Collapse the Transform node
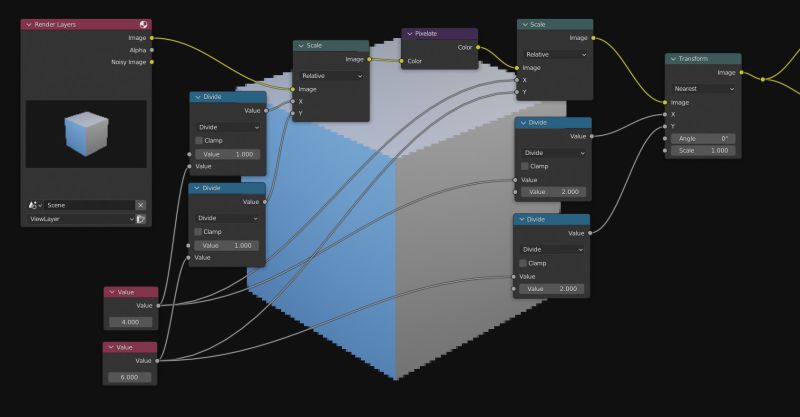The width and height of the screenshot is (800, 417). coord(673,59)
